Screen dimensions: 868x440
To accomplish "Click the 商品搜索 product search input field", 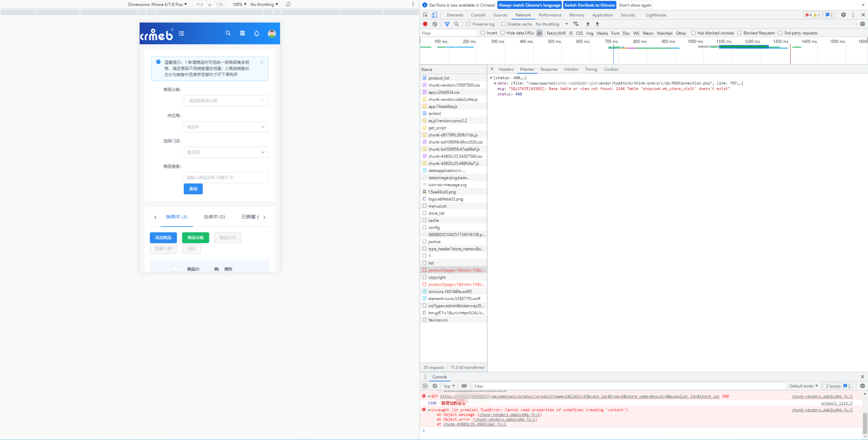I will coord(226,177).
